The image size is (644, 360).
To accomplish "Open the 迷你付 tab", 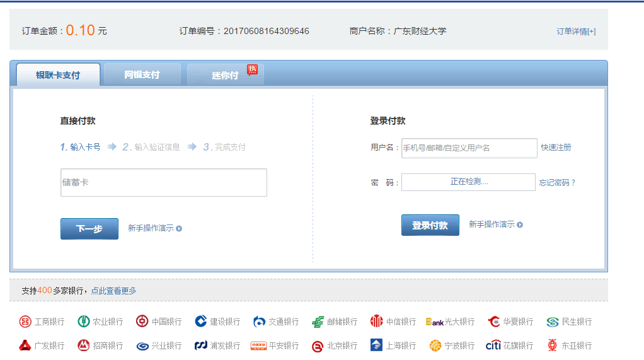I will tap(225, 75).
